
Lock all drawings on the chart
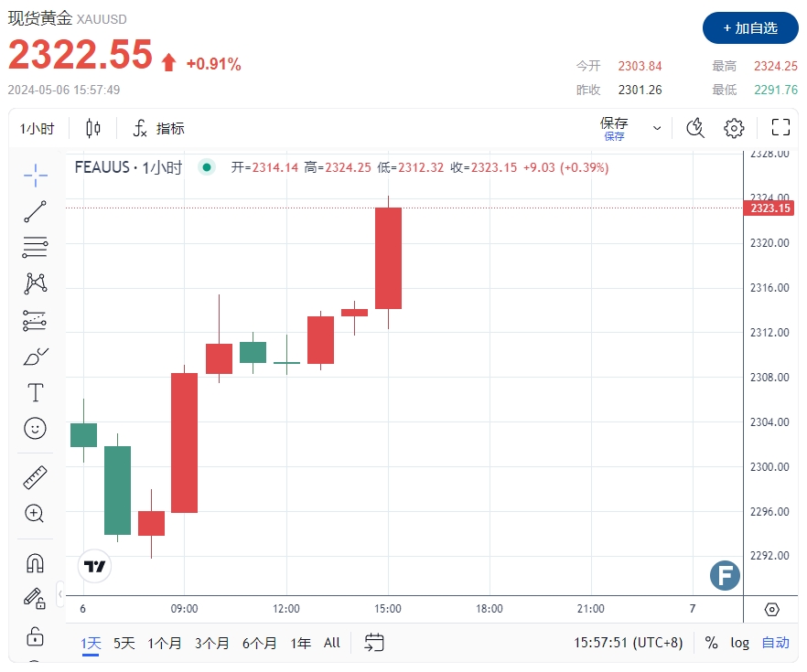click(x=35, y=635)
